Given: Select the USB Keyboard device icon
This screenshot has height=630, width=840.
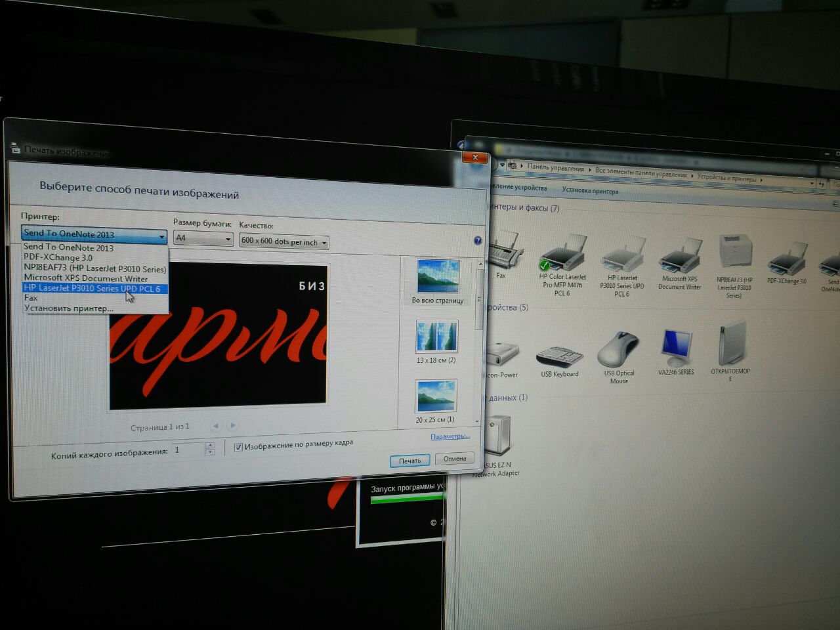Looking at the screenshot, I should pyautogui.click(x=560, y=360).
